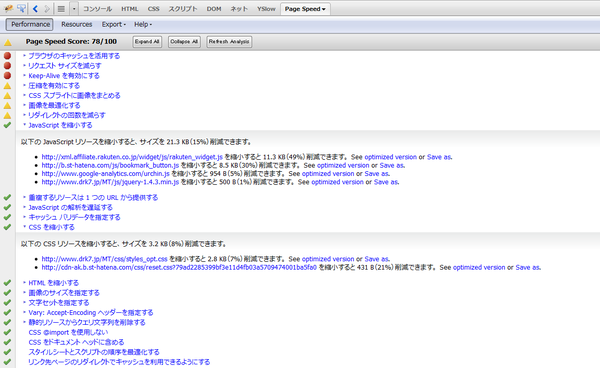Switch to the スクリプト tab

(183, 9)
